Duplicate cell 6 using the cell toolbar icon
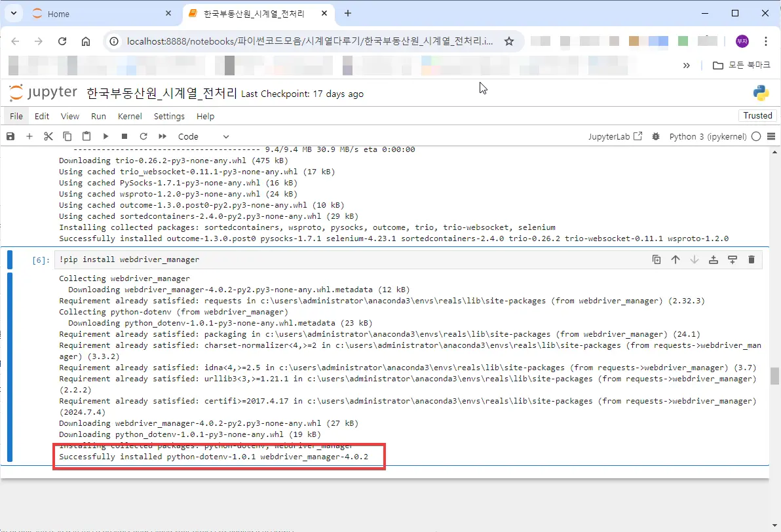781x532 pixels. (657, 259)
